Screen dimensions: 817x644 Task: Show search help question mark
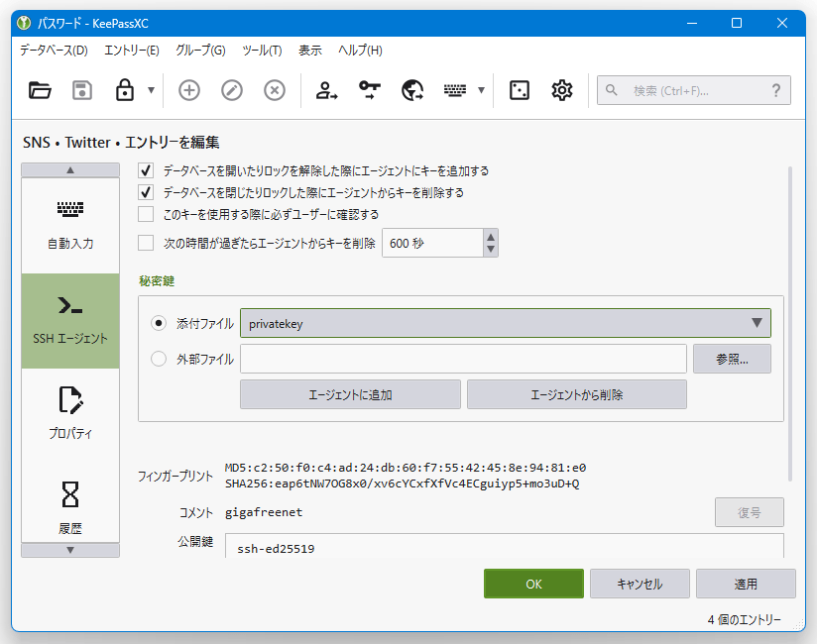pos(775,90)
